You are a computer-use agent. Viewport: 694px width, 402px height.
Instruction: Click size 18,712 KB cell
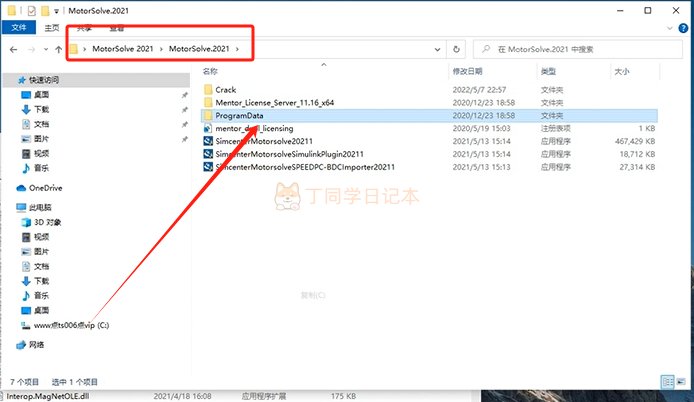[637, 154]
